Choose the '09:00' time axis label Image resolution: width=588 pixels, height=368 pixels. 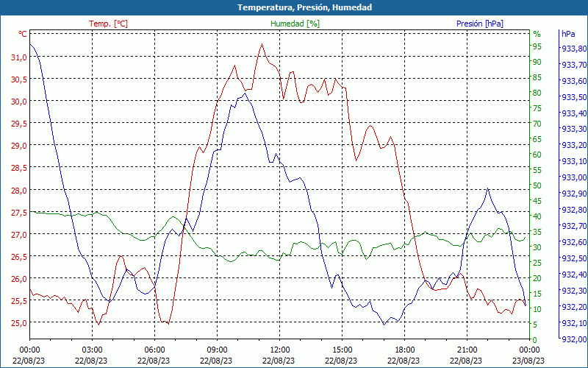tap(217, 350)
